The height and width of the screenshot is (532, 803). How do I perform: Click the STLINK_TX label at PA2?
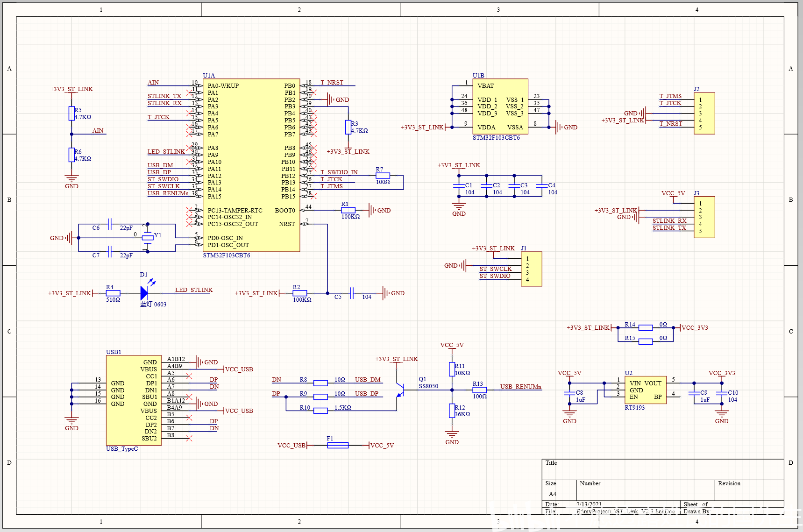tap(164, 96)
